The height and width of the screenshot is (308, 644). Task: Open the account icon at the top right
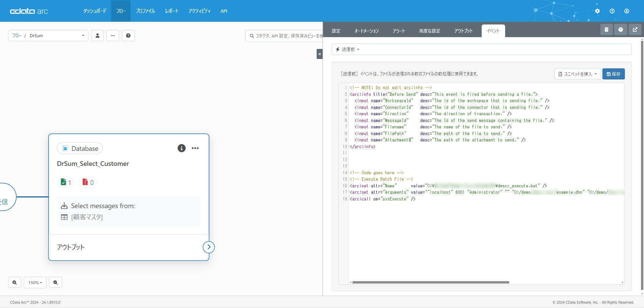pyautogui.click(x=627, y=11)
